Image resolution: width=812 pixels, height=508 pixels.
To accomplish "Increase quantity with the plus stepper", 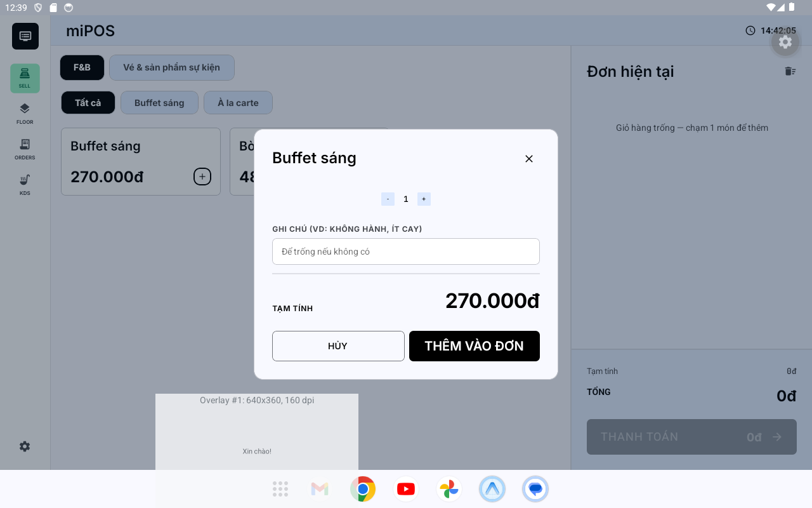I will pos(424,199).
